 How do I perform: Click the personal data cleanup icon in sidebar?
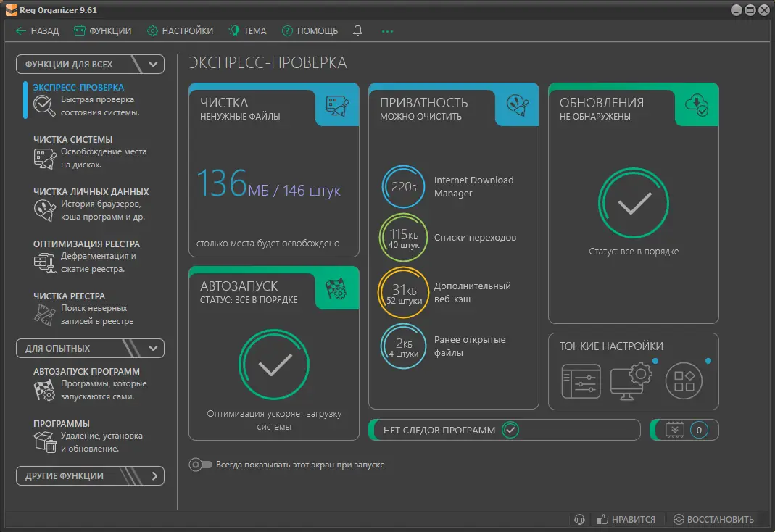point(44,210)
